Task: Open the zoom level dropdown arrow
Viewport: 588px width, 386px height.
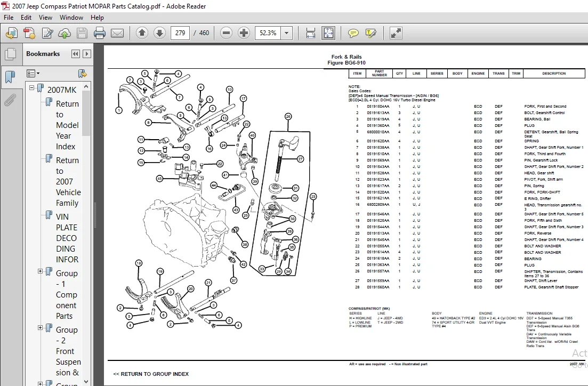Action: click(x=286, y=33)
